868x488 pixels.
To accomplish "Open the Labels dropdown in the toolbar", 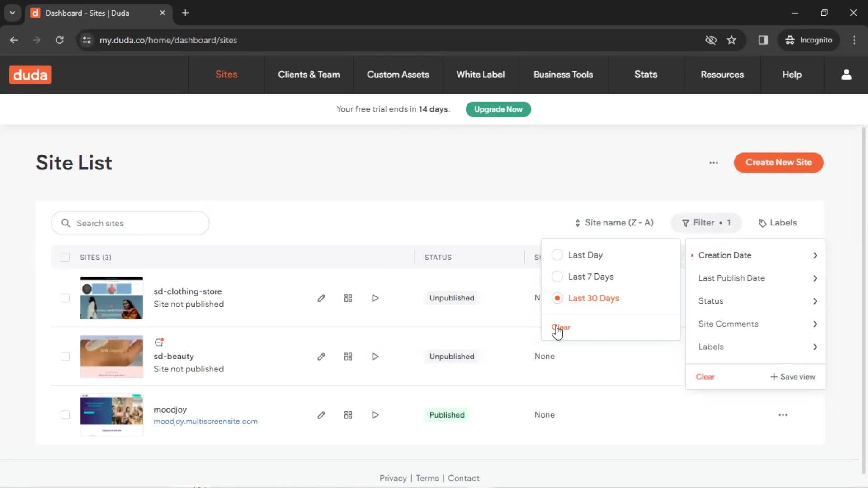I will point(778,223).
